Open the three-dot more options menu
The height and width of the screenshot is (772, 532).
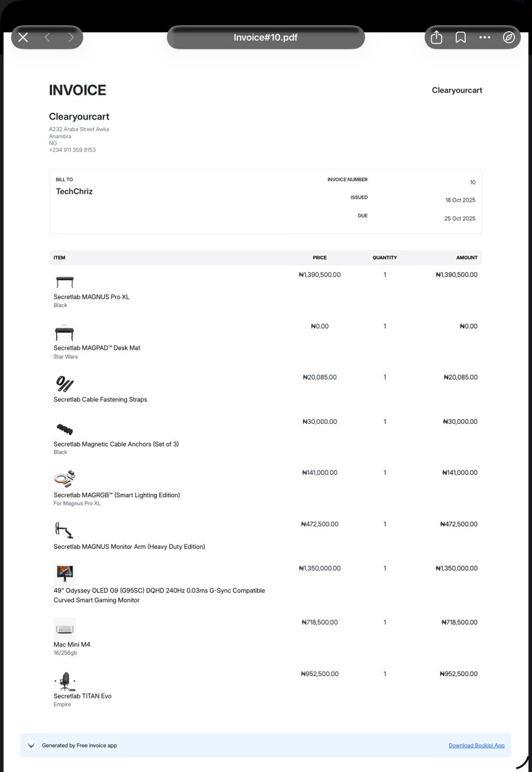[485, 37]
